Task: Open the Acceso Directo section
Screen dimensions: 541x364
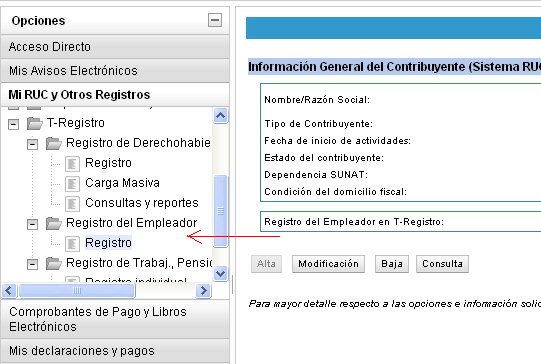Action: pyautogui.click(x=115, y=47)
